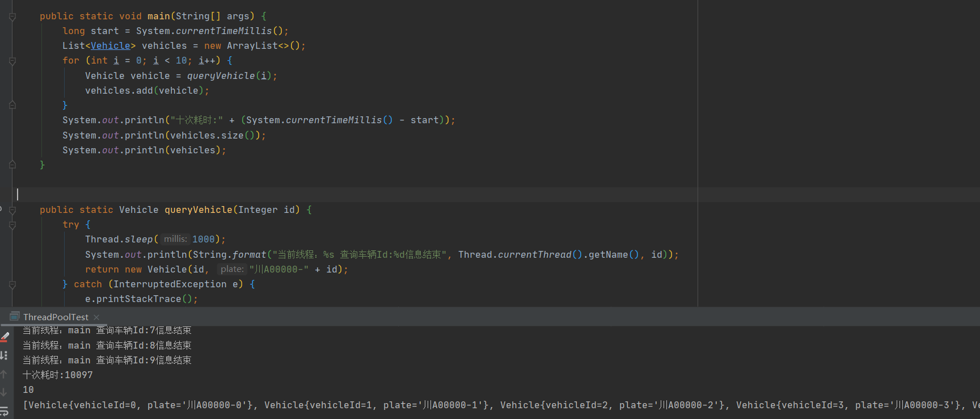Close the ThreadPoolTest run tab
980x419 pixels.
(x=96, y=317)
